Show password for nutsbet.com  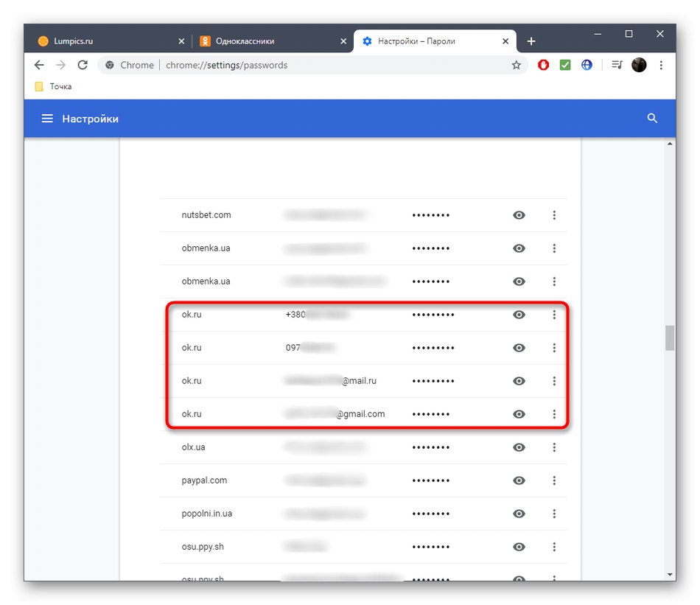coord(519,215)
